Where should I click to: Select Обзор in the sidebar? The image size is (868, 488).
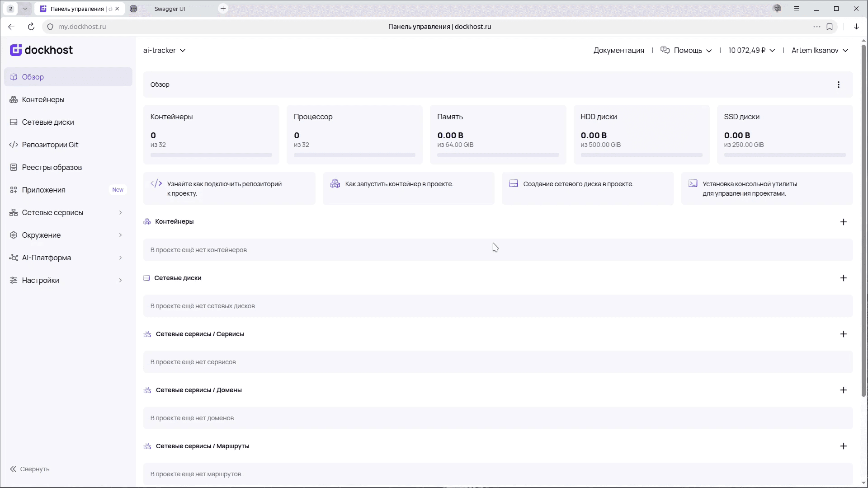pos(68,77)
